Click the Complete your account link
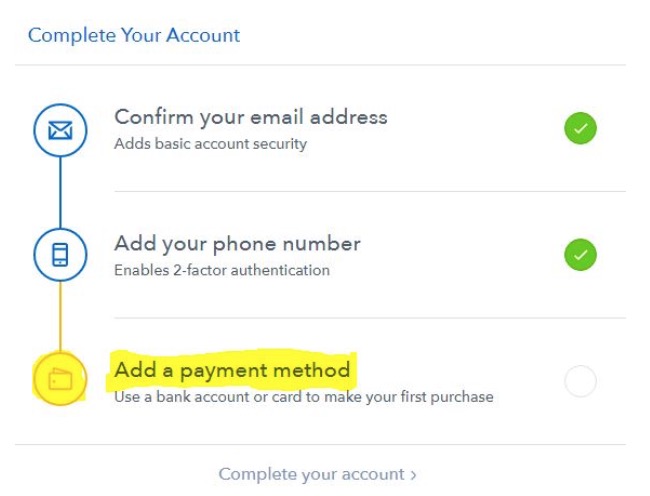The image size is (650, 496). (317, 474)
